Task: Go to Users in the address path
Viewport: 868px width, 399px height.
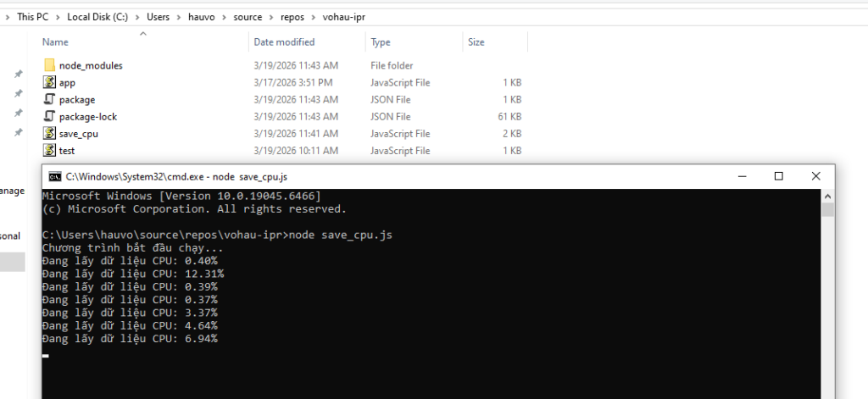Action: coord(159,17)
